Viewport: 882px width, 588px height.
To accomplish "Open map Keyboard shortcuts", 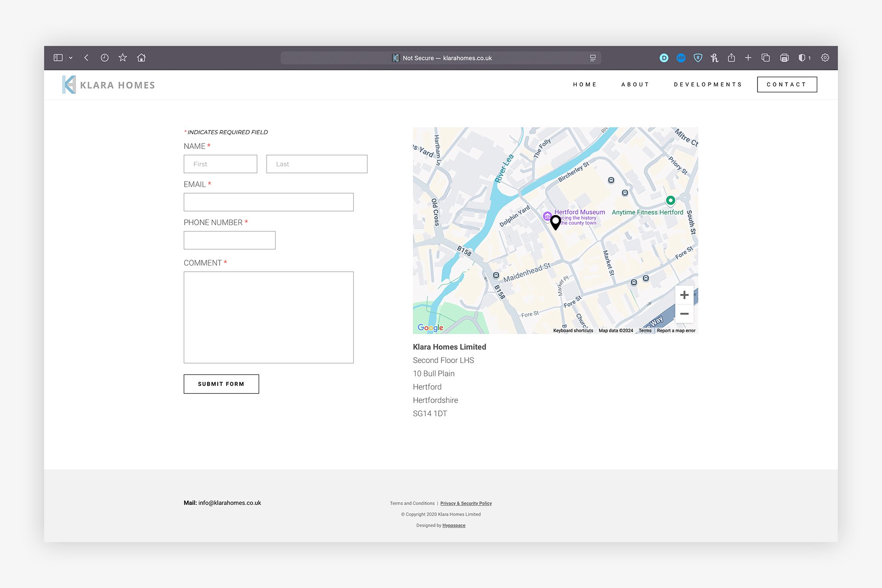I will coord(573,331).
